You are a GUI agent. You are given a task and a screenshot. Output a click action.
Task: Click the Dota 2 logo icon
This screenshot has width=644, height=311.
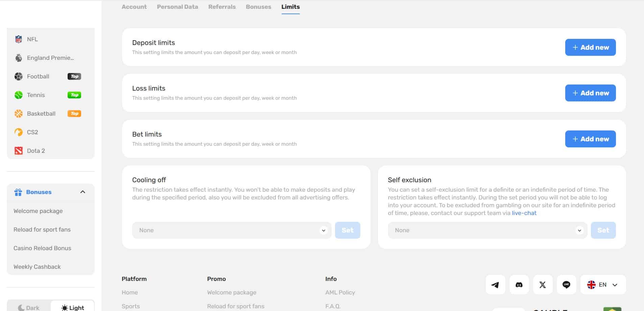pyautogui.click(x=19, y=151)
